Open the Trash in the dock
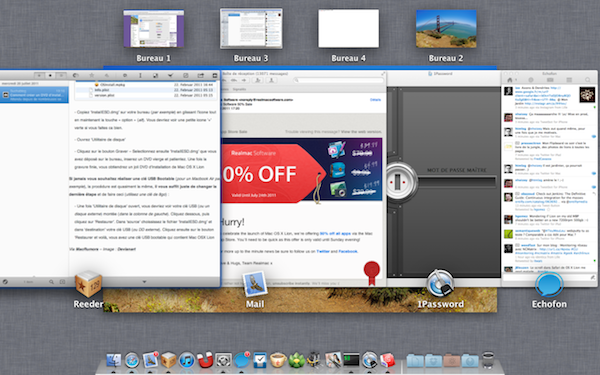 [488, 360]
